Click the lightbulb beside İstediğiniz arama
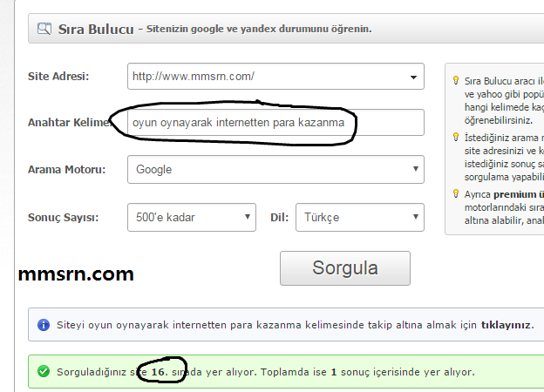Viewport: 544px width, 392px height. [456, 137]
